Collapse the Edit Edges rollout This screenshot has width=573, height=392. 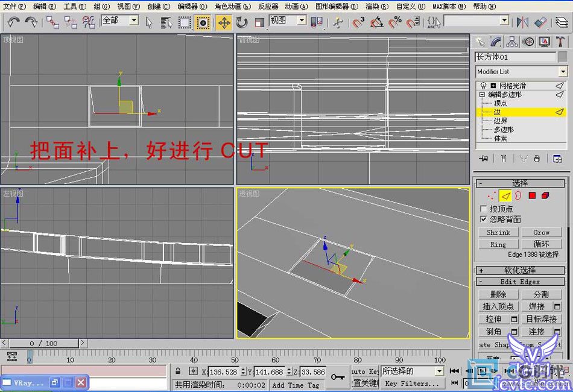pos(520,282)
